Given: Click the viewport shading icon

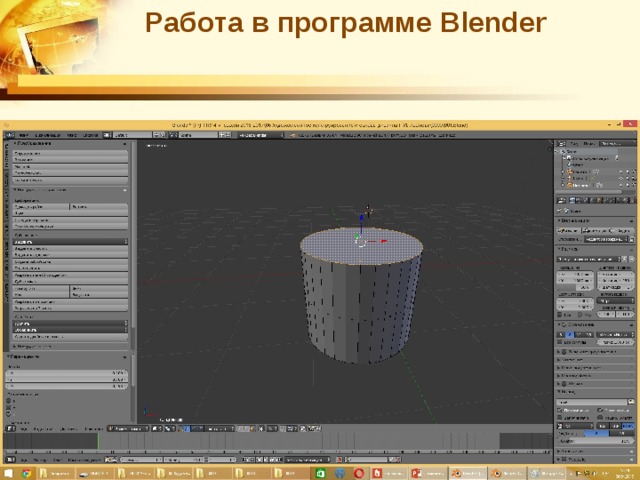Looking at the screenshot, I should pos(156,429).
